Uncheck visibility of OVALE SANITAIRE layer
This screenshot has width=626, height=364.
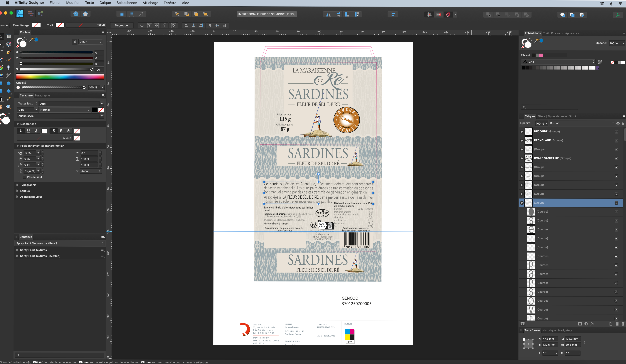(616, 158)
